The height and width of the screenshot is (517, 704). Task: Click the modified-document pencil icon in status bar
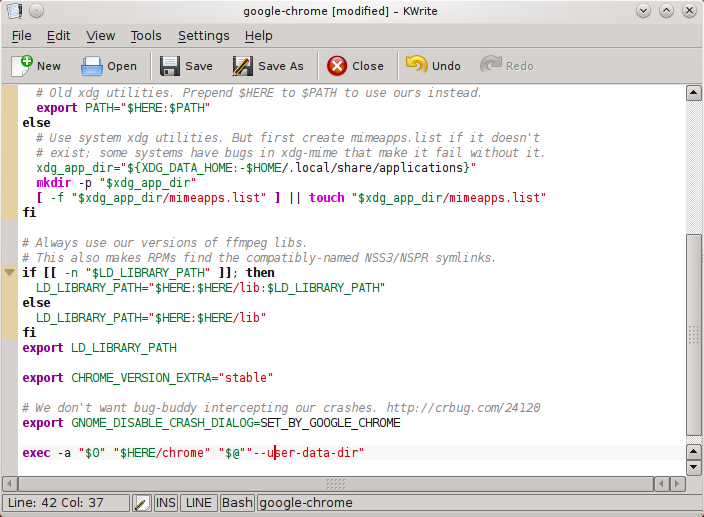coord(141,503)
